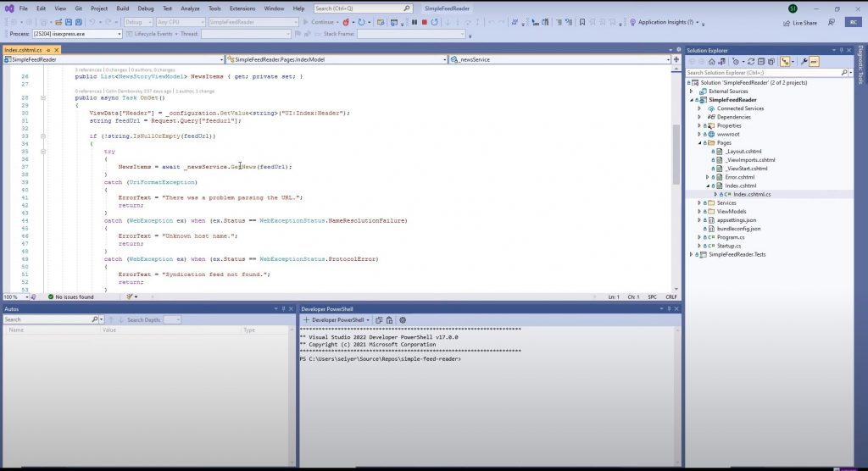This screenshot has height=471, width=868.
Task: Toggle pin on Index.cshtml.cs tab
Action: (x=48, y=50)
